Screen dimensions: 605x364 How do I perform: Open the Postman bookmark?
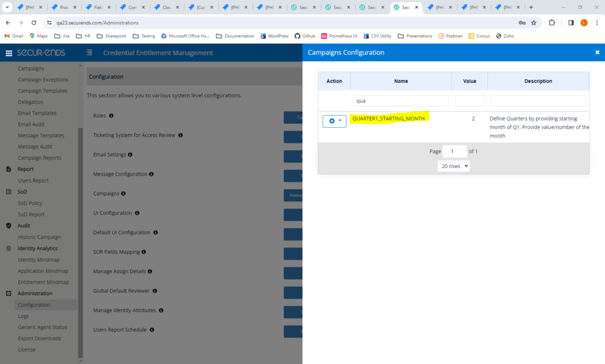coord(450,36)
